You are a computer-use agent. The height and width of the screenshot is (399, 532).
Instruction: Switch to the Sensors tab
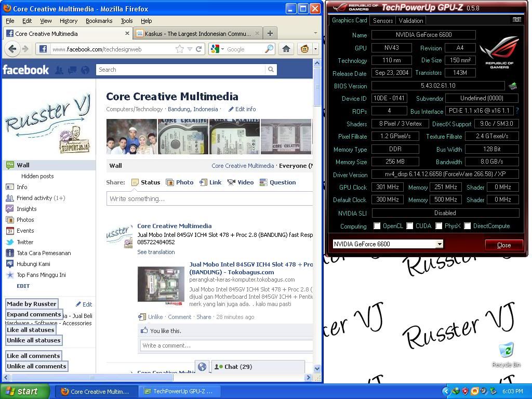[383, 21]
